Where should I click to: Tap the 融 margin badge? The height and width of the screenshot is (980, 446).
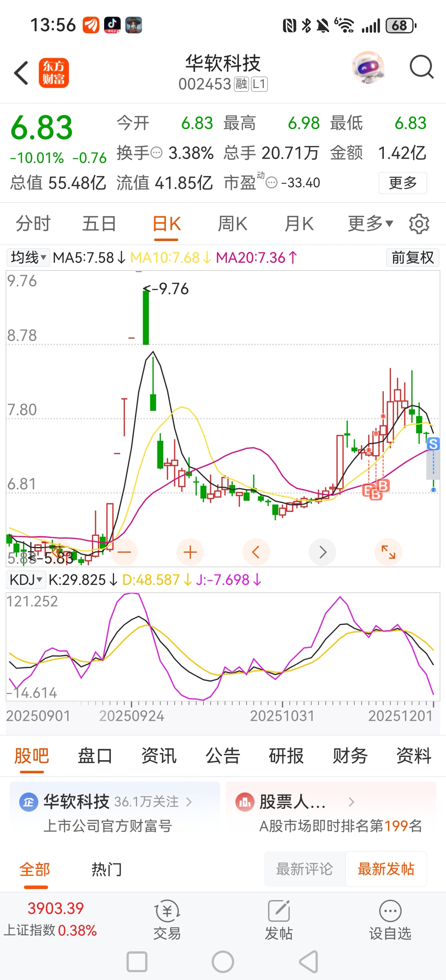pos(241,84)
